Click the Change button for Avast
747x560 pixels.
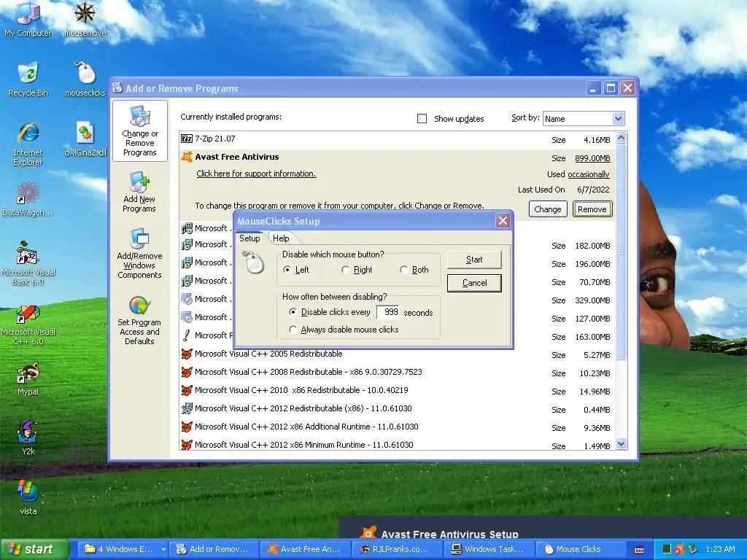[x=547, y=209]
